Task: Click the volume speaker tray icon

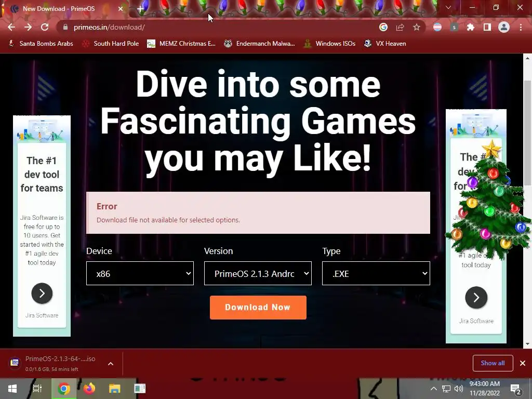Action: [459, 389]
